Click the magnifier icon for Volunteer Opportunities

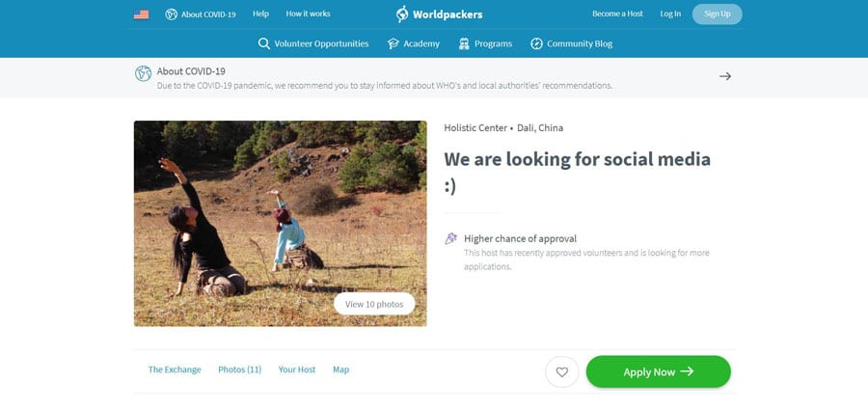click(x=264, y=43)
